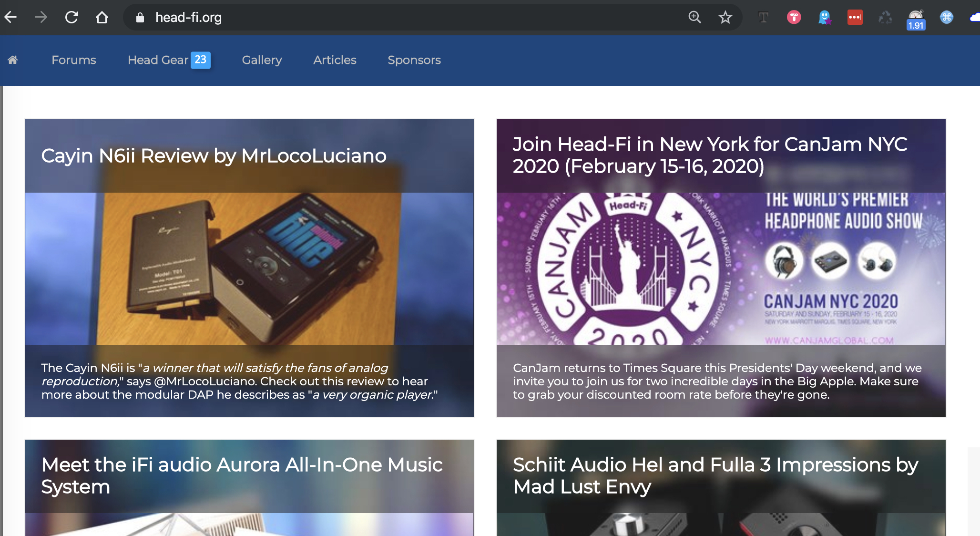Open the Head Gear section
The width and height of the screenshot is (980, 536).
point(158,60)
